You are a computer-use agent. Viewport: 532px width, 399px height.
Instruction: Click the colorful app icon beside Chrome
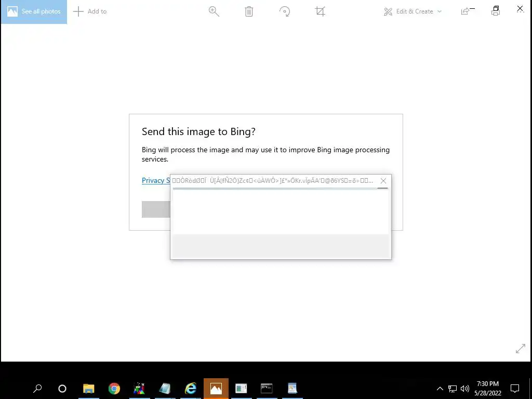tap(139, 389)
